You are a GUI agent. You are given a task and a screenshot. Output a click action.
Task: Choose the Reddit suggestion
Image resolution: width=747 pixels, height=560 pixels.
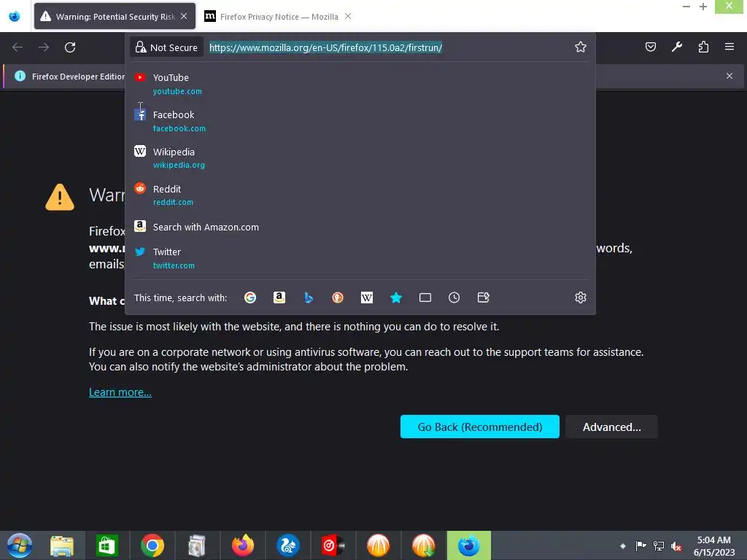(x=360, y=195)
